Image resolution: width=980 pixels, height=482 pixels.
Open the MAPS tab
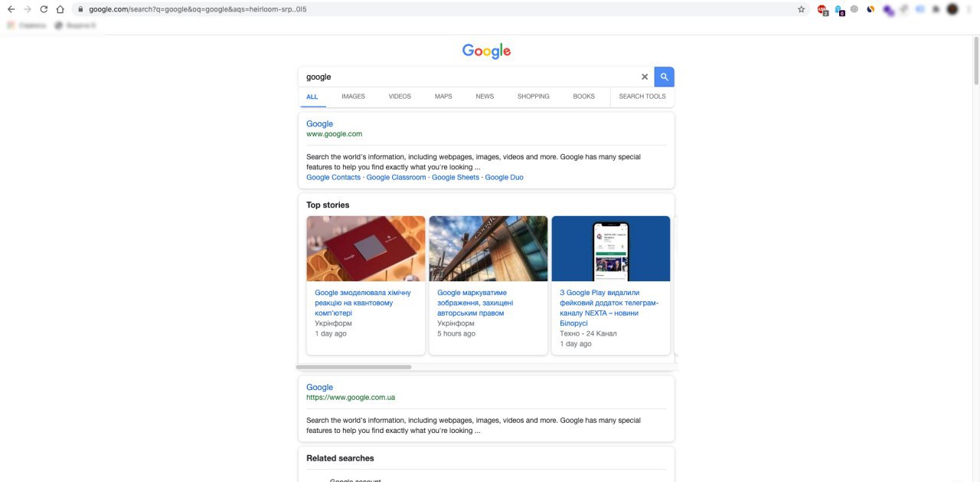click(443, 97)
